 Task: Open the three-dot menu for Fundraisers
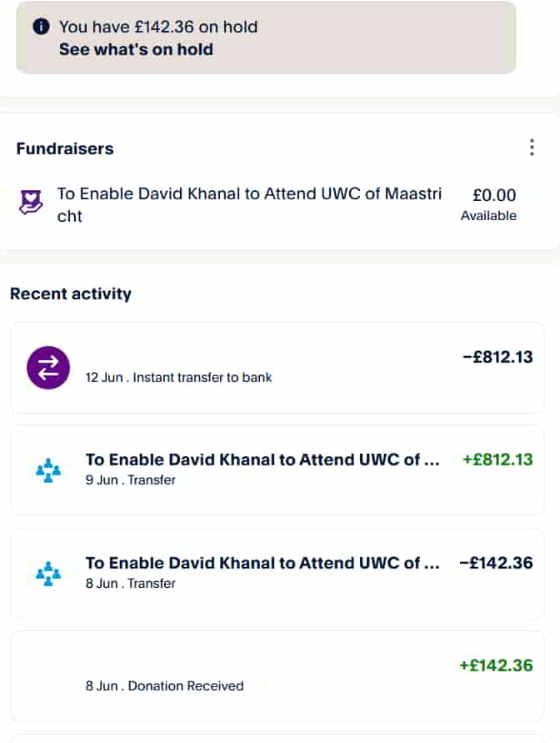[x=532, y=147]
